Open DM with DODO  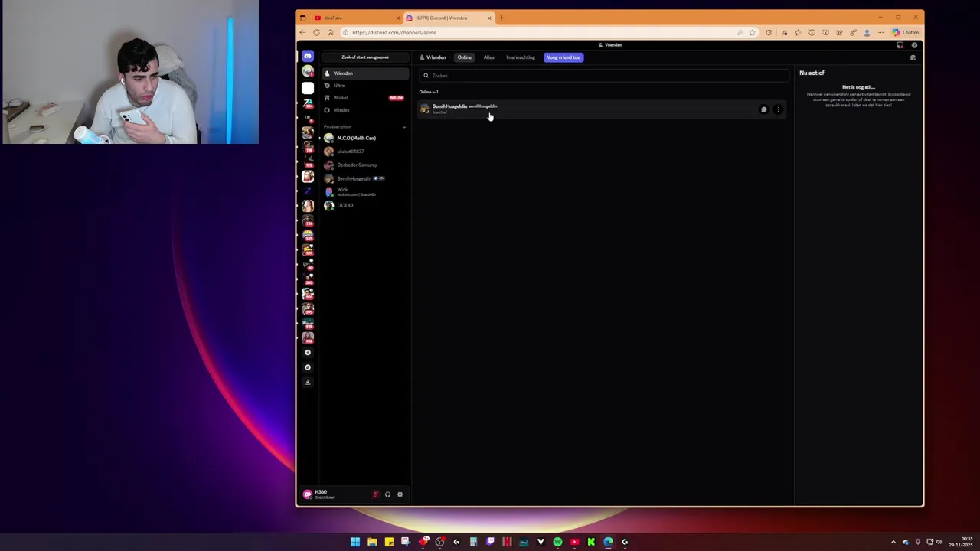[x=365, y=205]
